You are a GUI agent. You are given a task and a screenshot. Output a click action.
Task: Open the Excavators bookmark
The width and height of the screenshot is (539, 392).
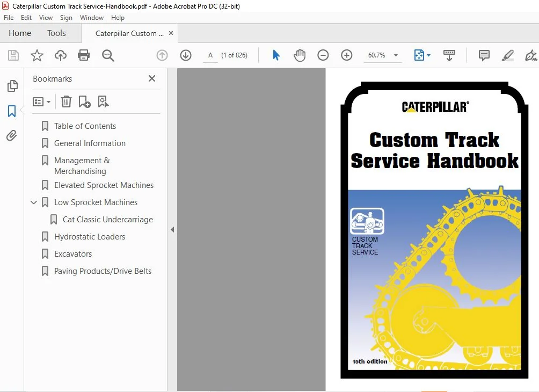click(x=73, y=254)
